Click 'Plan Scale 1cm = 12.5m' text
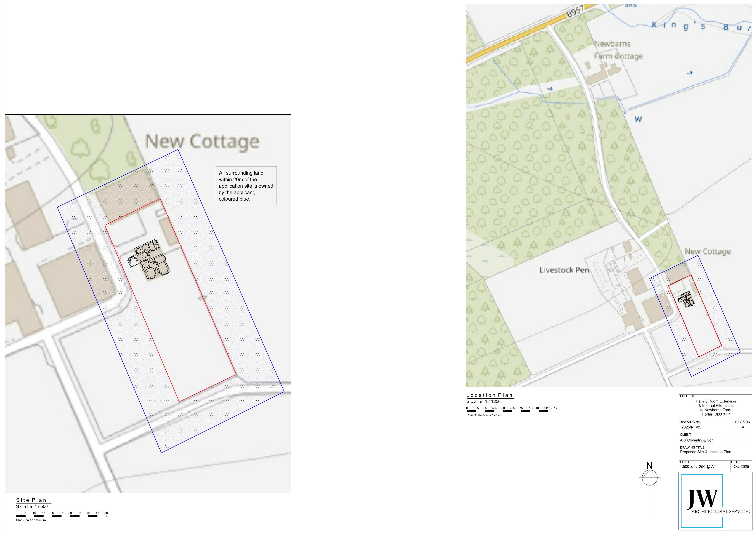The image size is (756, 534). tap(483, 415)
